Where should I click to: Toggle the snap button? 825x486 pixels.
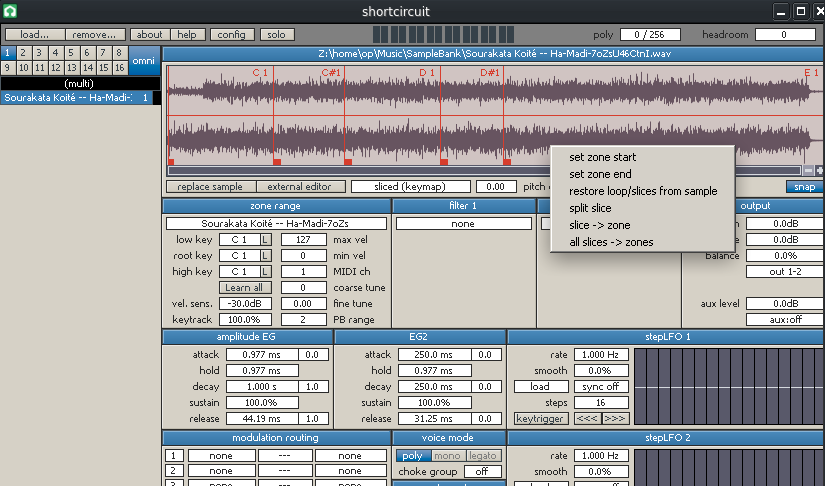(804, 187)
